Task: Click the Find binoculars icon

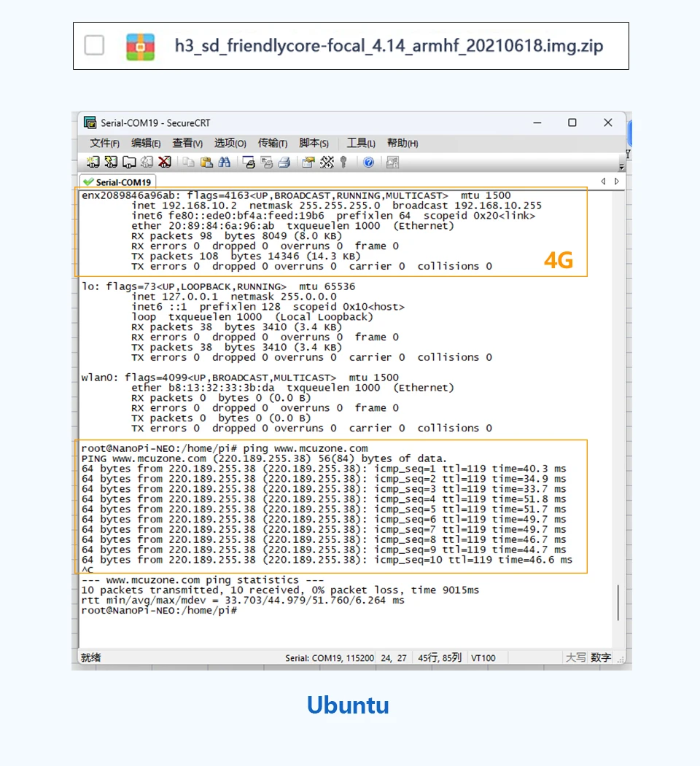Action: click(x=225, y=162)
